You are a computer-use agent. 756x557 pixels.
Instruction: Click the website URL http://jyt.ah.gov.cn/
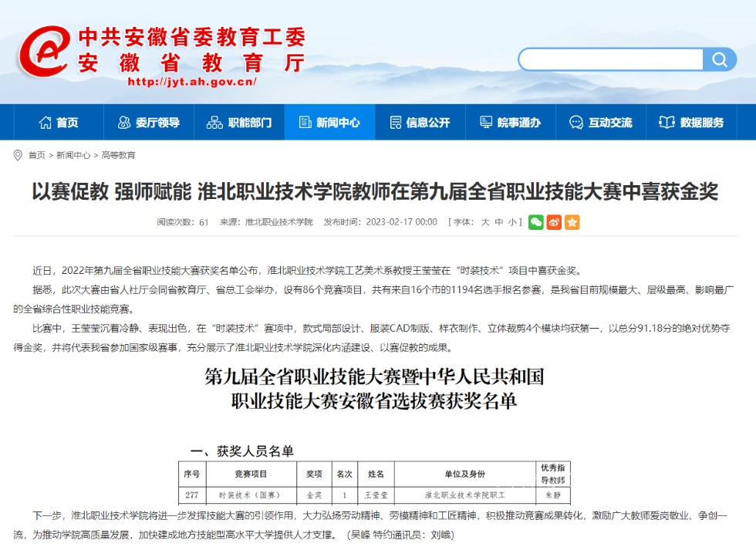192,82
